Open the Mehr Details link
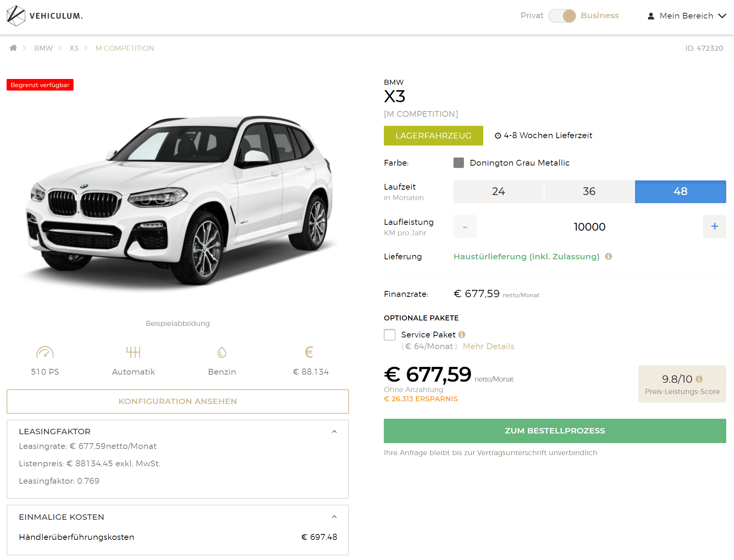This screenshot has height=560, width=734. (x=488, y=346)
